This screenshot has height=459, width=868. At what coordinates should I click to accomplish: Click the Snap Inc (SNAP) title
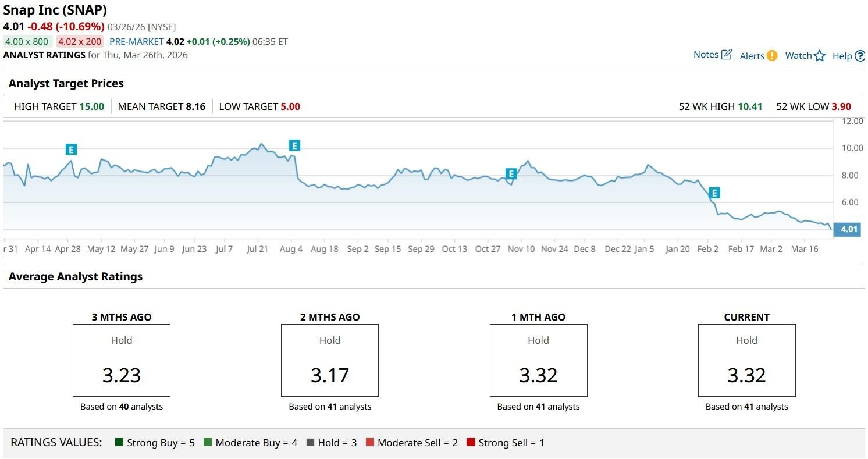[55, 10]
